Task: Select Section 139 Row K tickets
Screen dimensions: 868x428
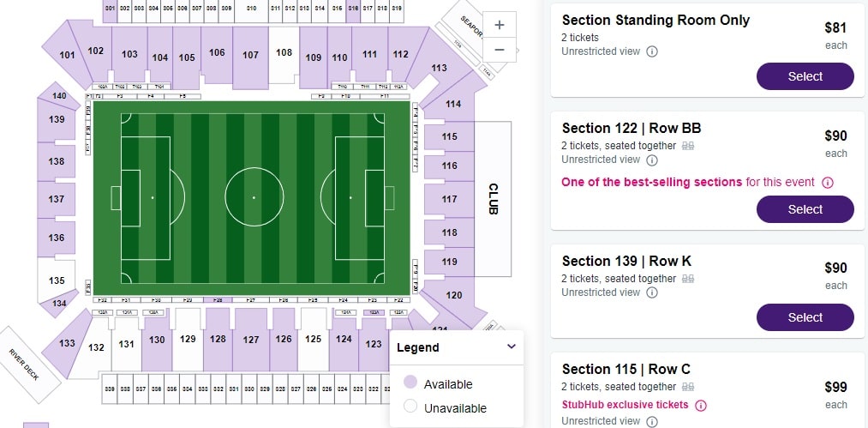Action: click(x=805, y=317)
